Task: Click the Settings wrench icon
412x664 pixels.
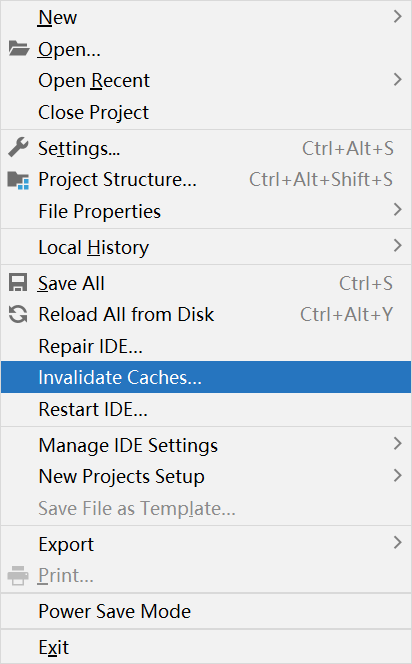Action: [x=18, y=148]
